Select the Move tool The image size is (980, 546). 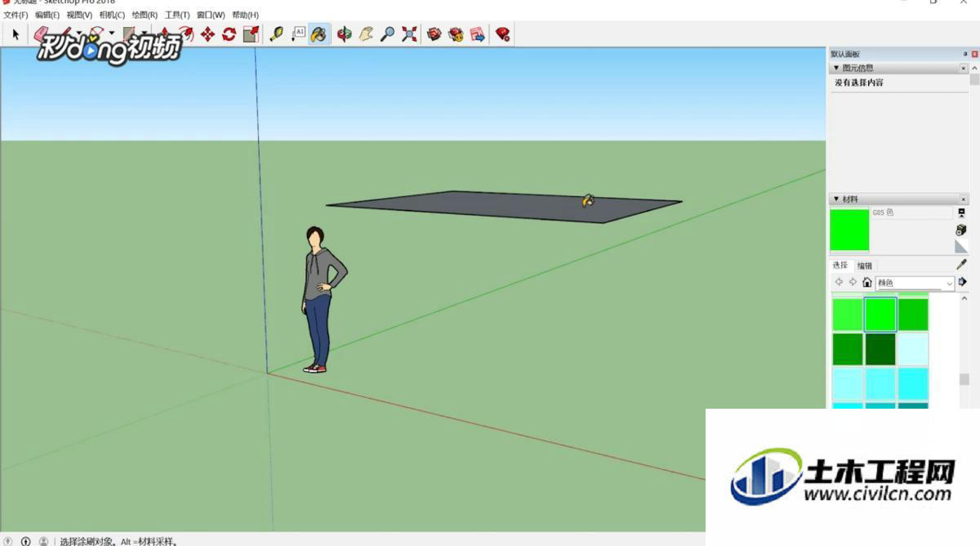coord(207,34)
